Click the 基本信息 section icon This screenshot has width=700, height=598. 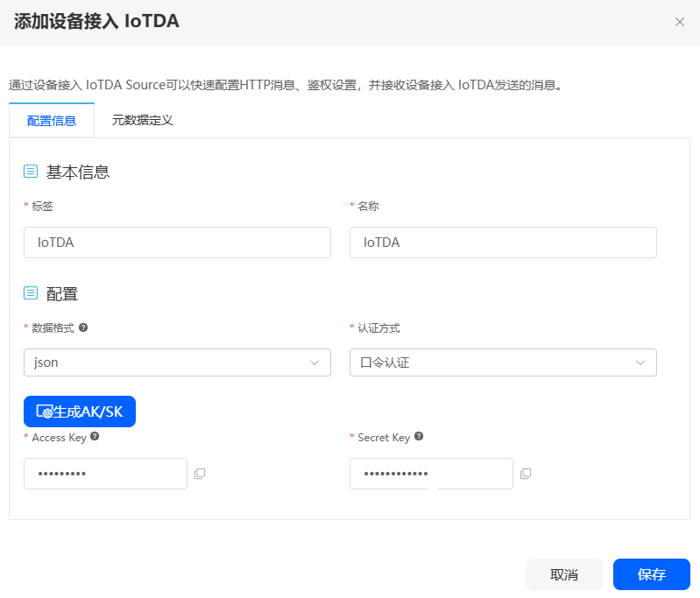[x=31, y=171]
